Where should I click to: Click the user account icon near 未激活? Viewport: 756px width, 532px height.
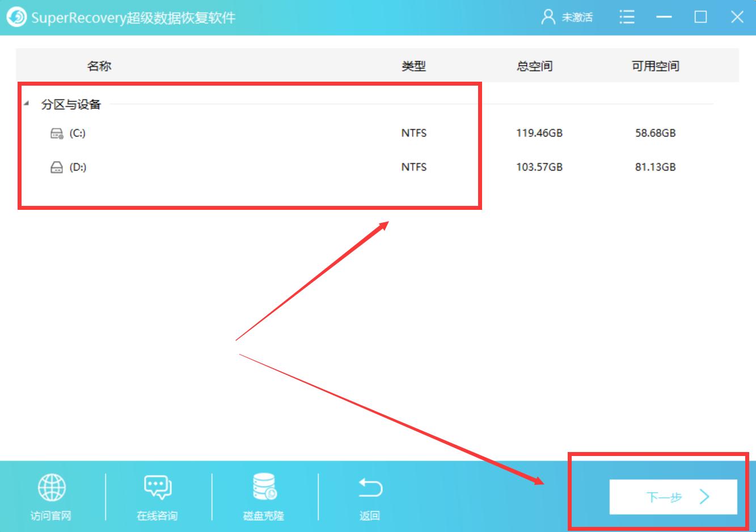click(x=548, y=17)
